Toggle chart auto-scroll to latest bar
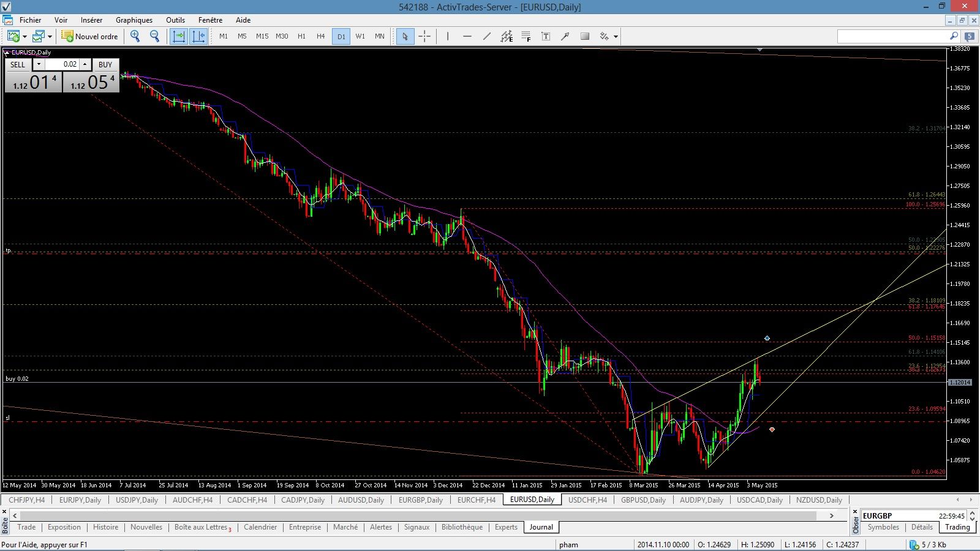This screenshot has height=551, width=980. (x=178, y=36)
